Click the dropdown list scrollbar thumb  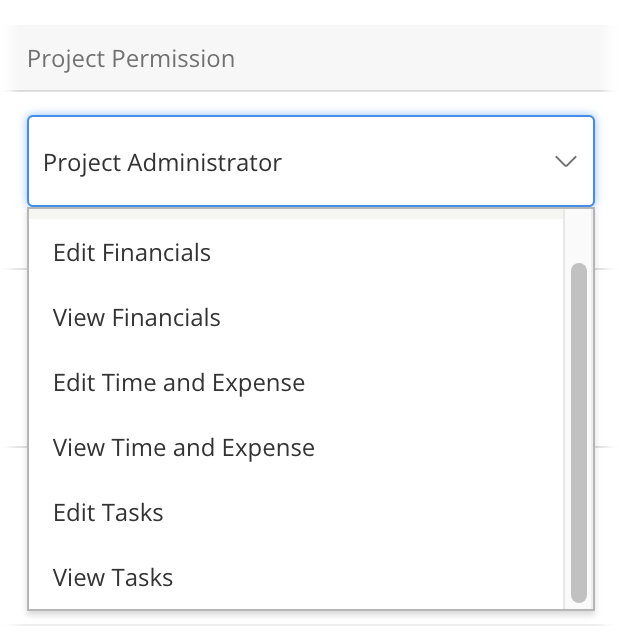(x=578, y=432)
